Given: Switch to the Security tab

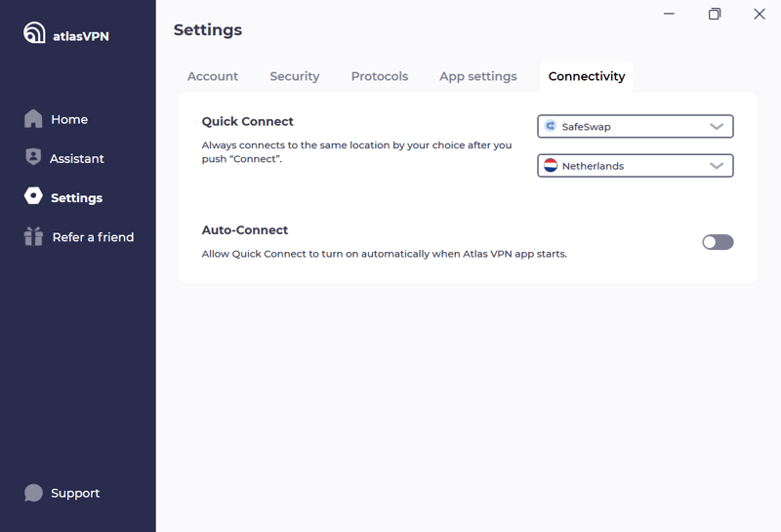Looking at the screenshot, I should click(x=295, y=76).
